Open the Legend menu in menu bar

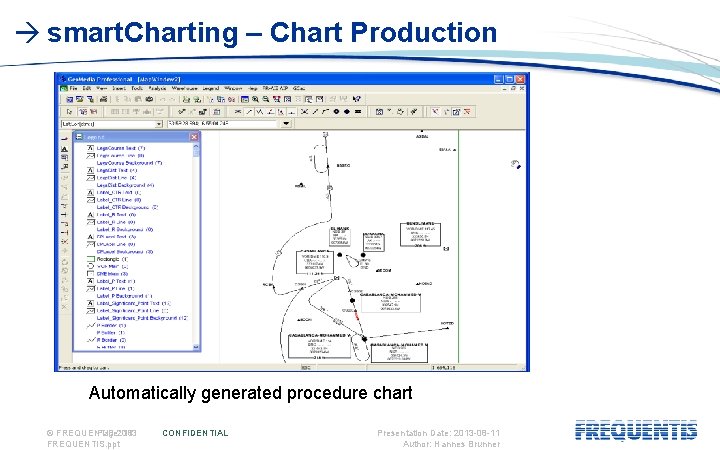pos(211,88)
